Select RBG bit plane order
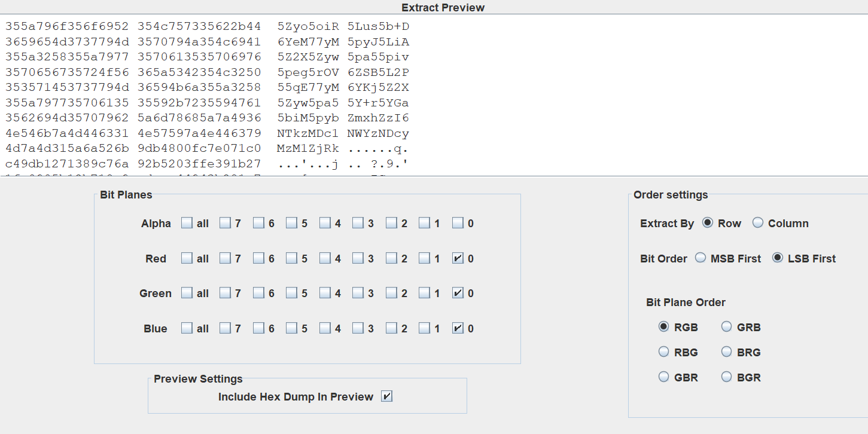The height and width of the screenshot is (434, 868). (x=663, y=352)
